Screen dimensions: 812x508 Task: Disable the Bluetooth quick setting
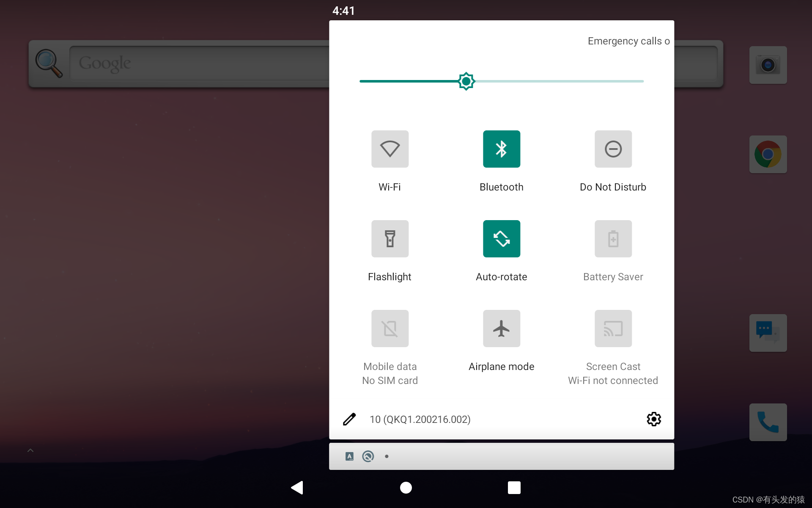501,149
